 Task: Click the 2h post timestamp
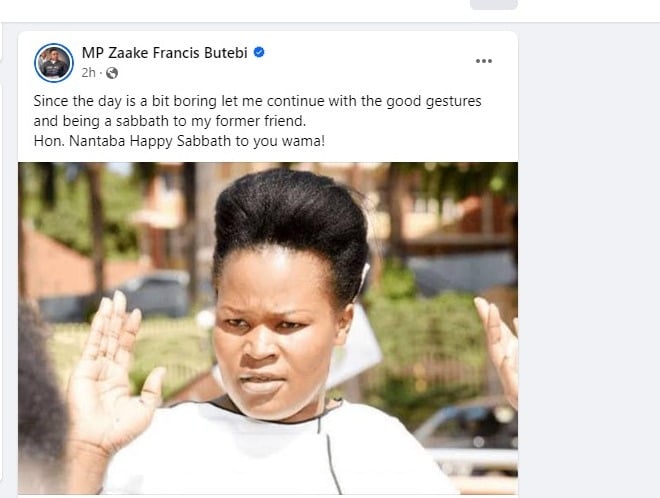tap(88, 73)
